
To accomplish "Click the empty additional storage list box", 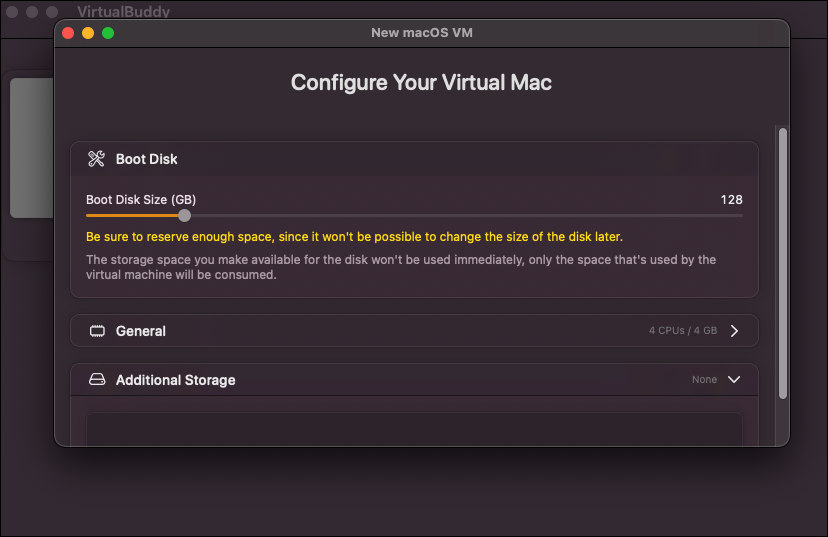I will [x=415, y=429].
